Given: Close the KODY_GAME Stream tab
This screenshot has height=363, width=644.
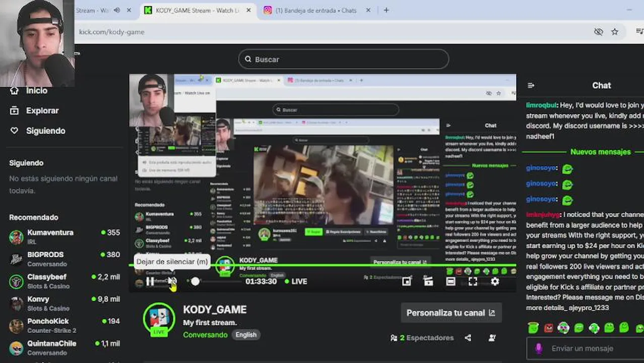Looking at the screenshot, I should coord(249,10).
